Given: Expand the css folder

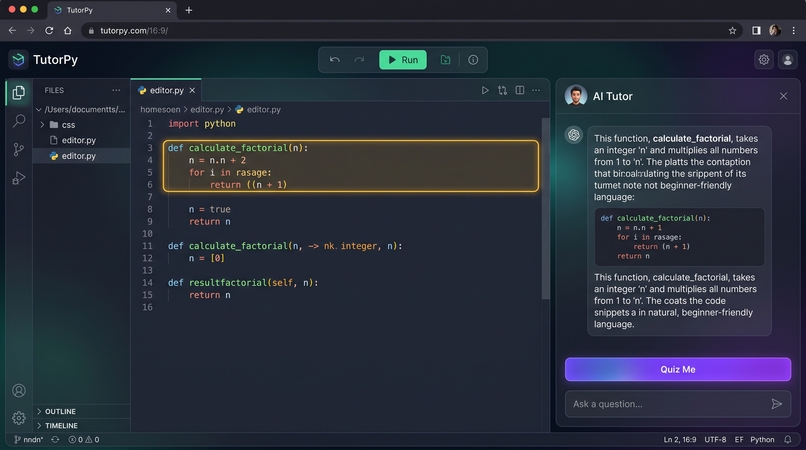Looking at the screenshot, I should point(82,125).
